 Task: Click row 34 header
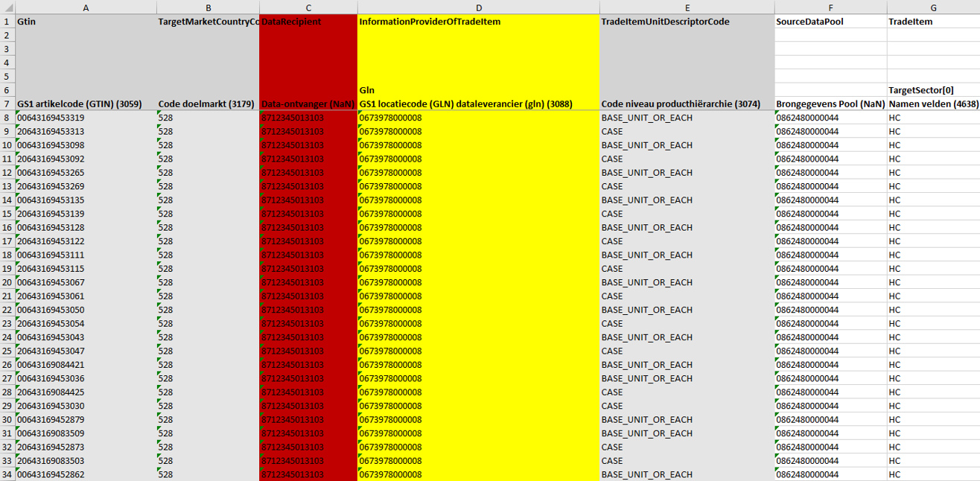pos(7,474)
